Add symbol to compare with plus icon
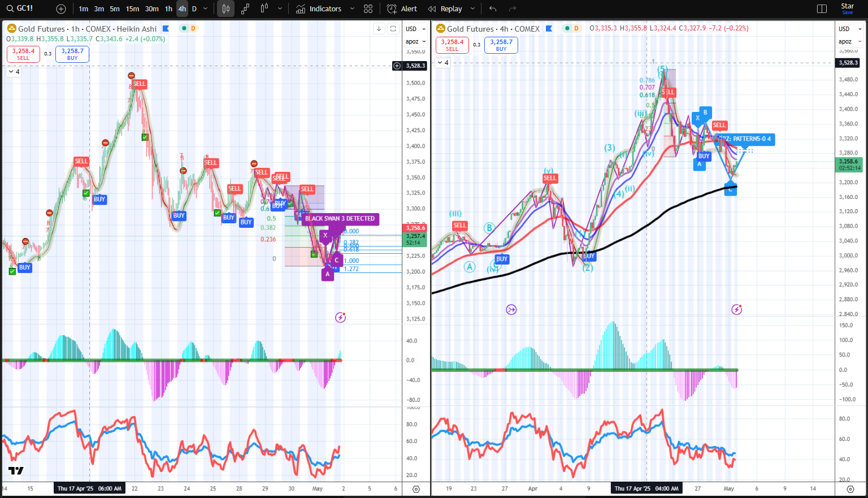 click(61, 9)
